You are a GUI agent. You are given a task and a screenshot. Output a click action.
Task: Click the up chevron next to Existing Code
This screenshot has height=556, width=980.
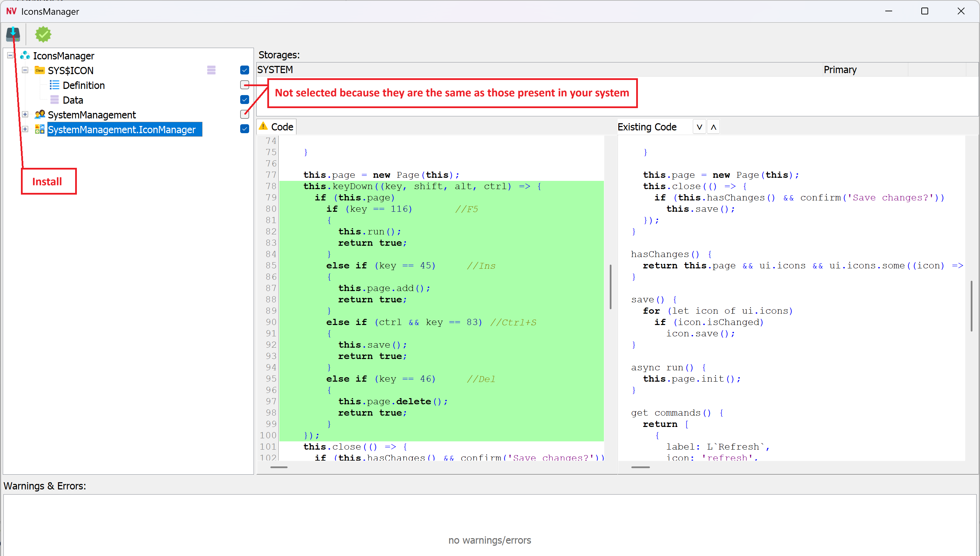[713, 126]
